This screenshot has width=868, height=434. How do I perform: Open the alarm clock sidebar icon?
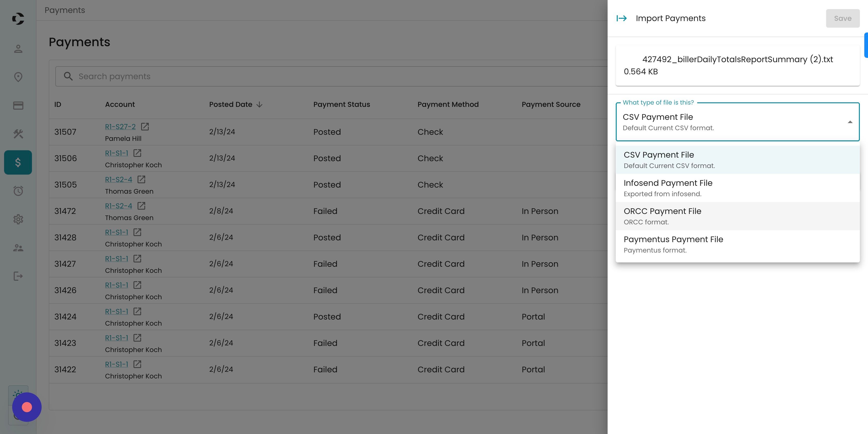coord(18,191)
